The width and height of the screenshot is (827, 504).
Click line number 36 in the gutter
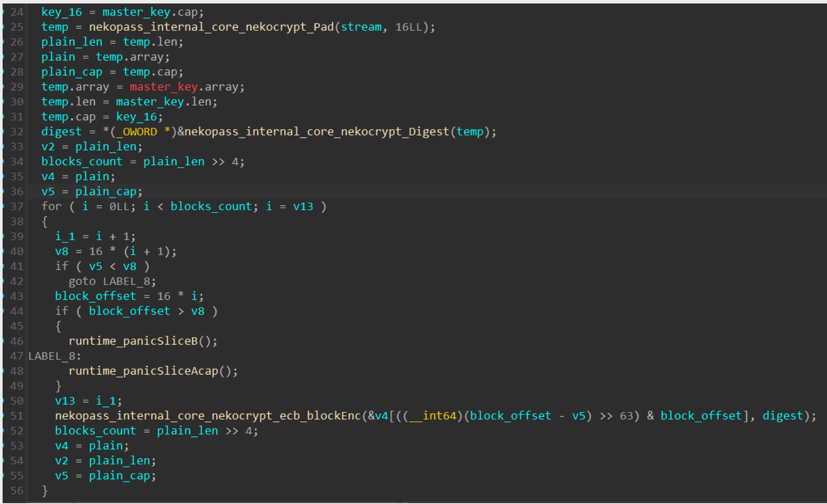(17, 192)
